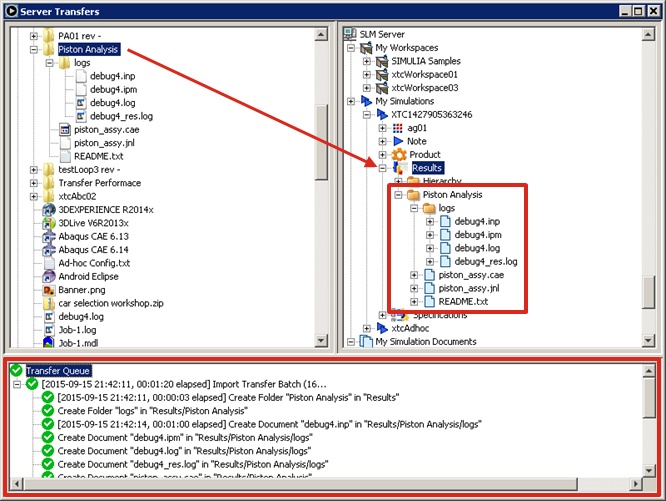Image resolution: width=666 pixels, height=501 pixels.
Task: Click the My Workspaces icon
Action: click(x=366, y=48)
